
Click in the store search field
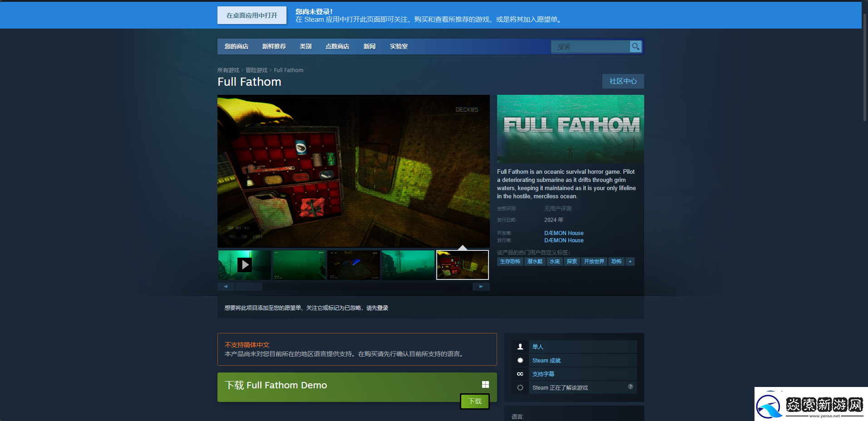590,47
